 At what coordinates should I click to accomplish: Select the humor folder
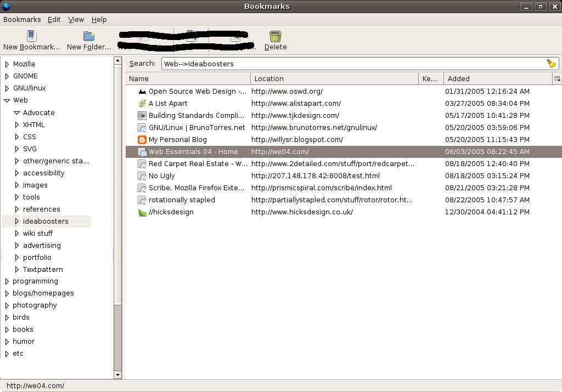(23, 342)
